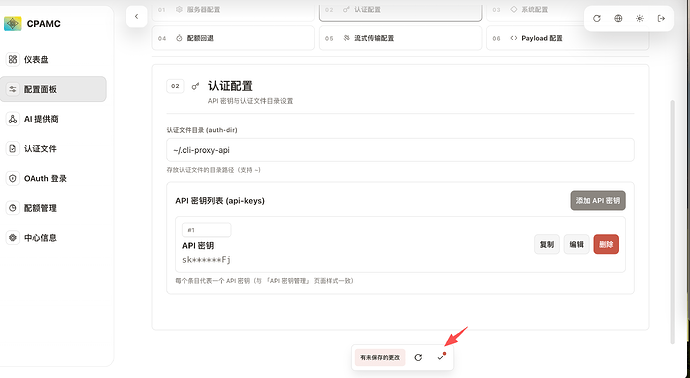
Task: Click the 配额管理 clock icon
Action: pos(13,208)
